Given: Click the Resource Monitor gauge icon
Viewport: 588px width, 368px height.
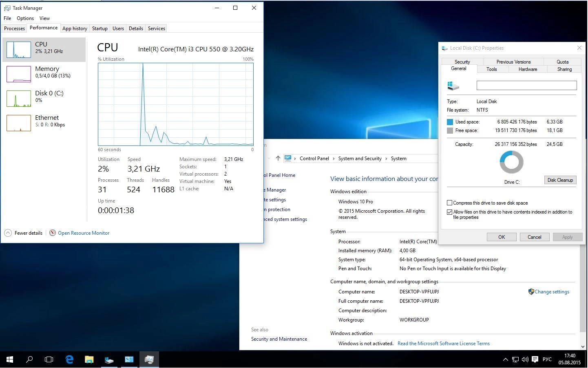Looking at the screenshot, I should coord(53,233).
